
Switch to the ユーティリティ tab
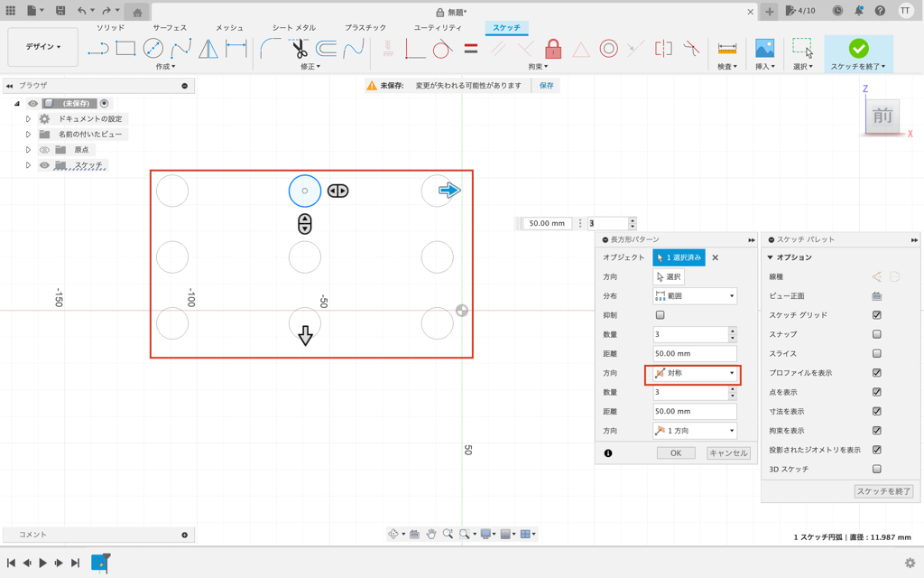(x=438, y=28)
